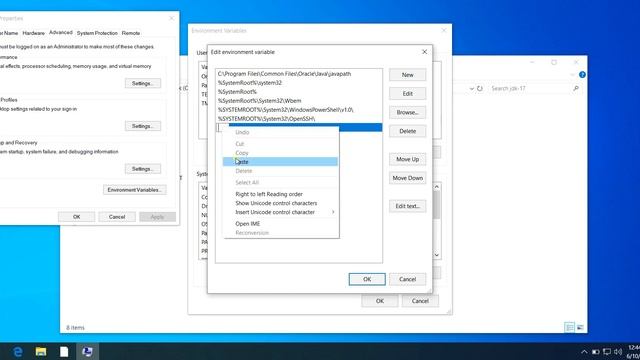Switch to the Advanced tab
The width and height of the screenshot is (640, 360).
click(60, 33)
